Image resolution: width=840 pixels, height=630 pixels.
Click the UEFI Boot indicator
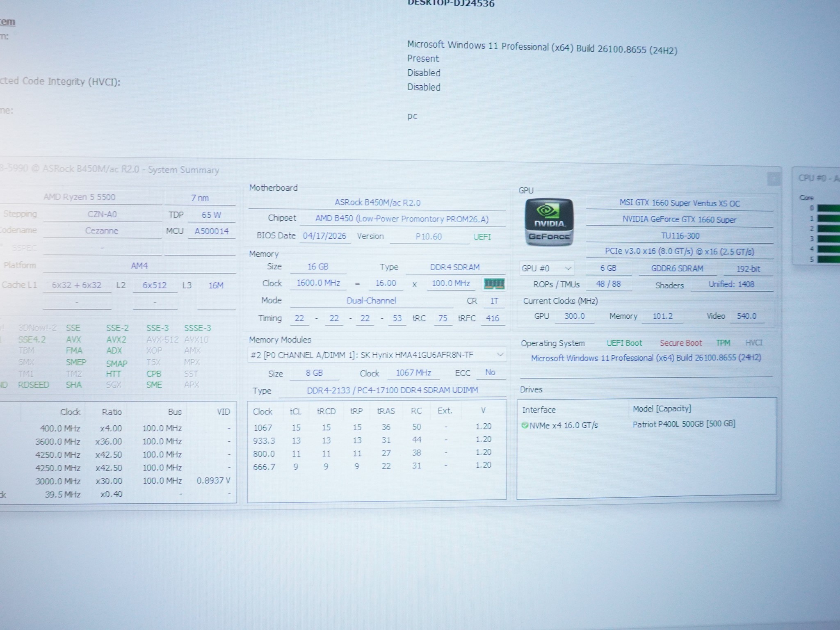coord(624,343)
